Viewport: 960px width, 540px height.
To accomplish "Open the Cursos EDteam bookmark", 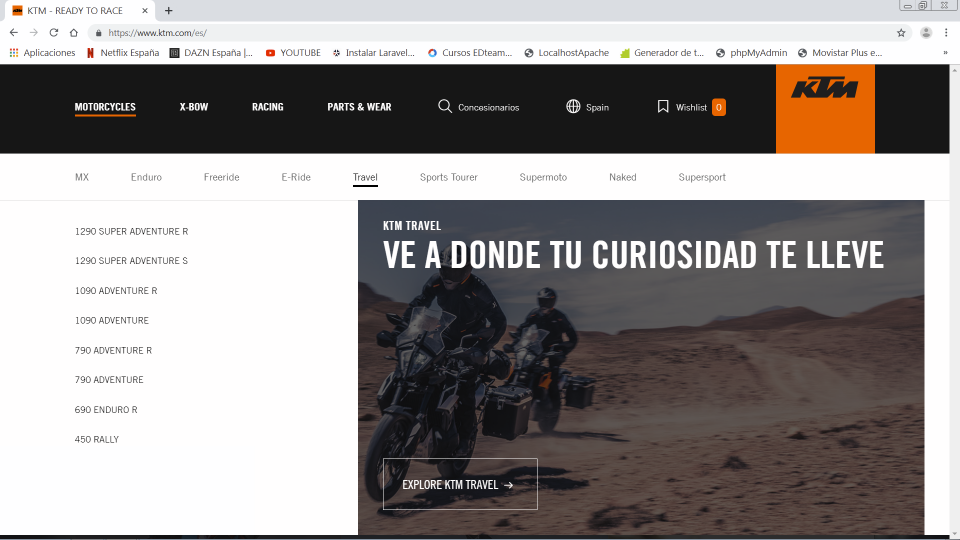I will (470, 53).
